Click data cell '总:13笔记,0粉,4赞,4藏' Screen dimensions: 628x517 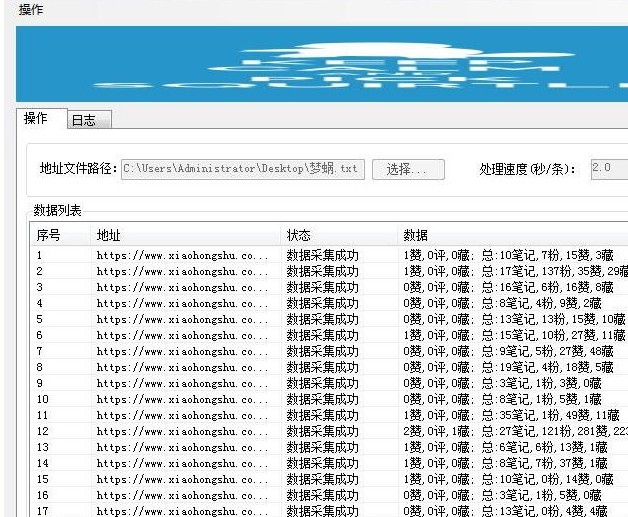(545, 511)
